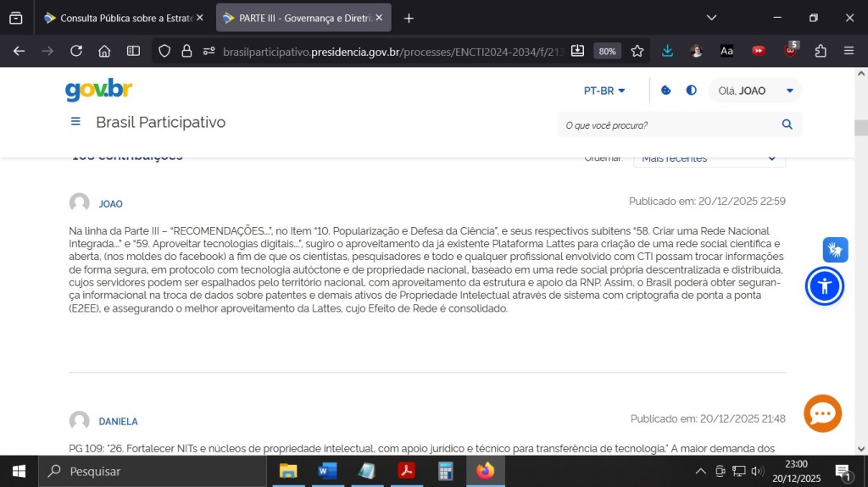Open a new browser tab

[409, 18]
